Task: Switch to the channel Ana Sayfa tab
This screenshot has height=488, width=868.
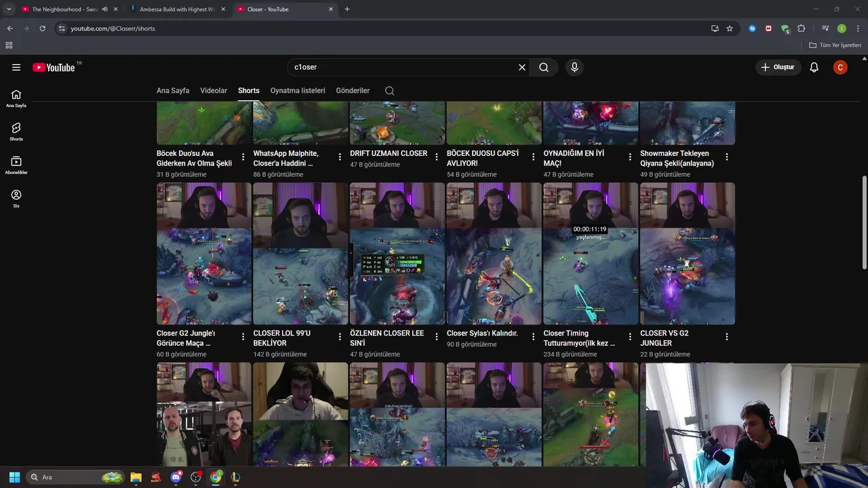Action: click(x=173, y=91)
